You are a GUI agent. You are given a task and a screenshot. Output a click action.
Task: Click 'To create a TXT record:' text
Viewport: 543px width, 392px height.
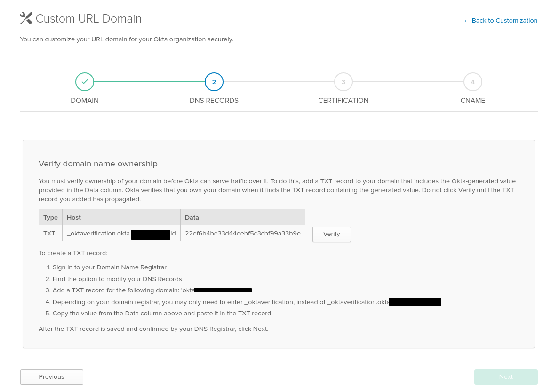(73, 253)
